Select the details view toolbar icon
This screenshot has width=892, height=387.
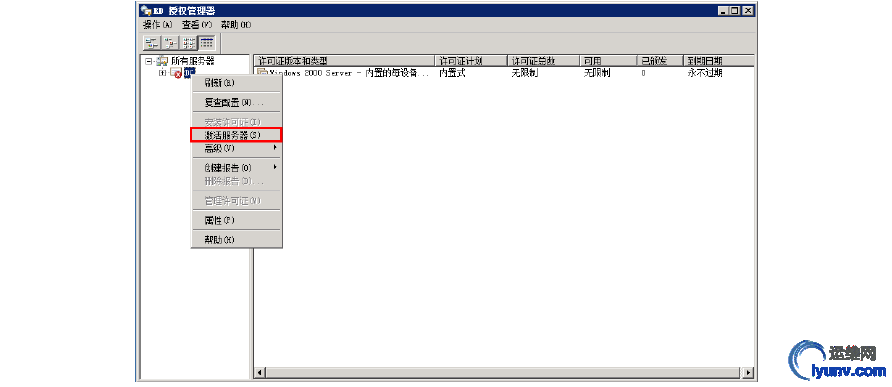[x=207, y=43]
